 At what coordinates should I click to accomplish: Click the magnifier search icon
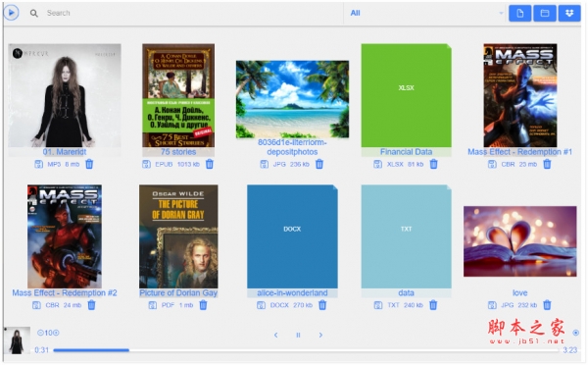33,13
